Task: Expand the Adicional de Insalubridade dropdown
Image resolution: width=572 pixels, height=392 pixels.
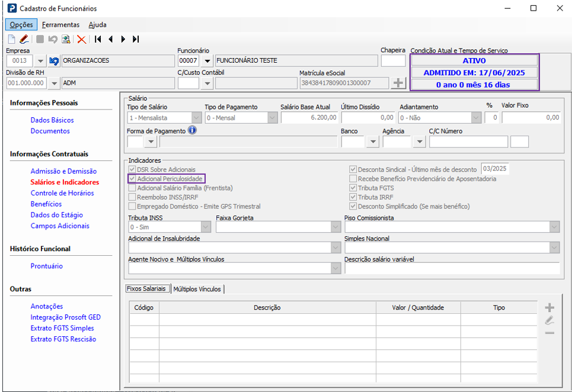Action: click(x=335, y=248)
